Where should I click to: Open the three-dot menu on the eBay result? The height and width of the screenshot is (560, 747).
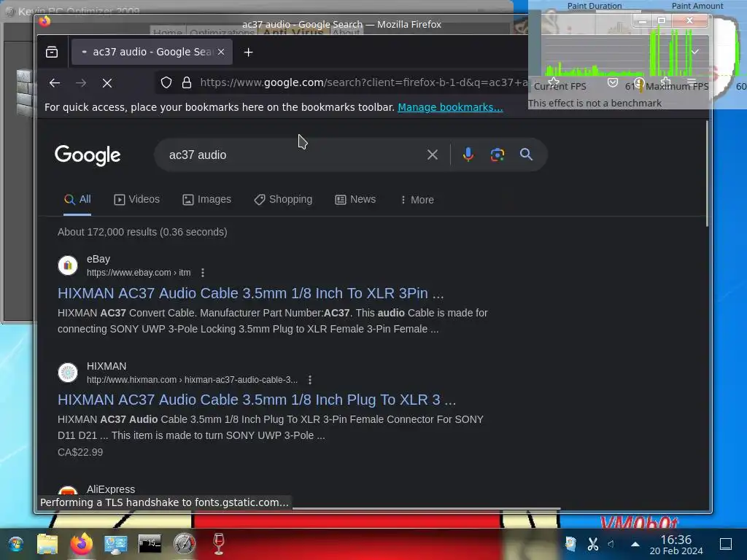pos(203,273)
